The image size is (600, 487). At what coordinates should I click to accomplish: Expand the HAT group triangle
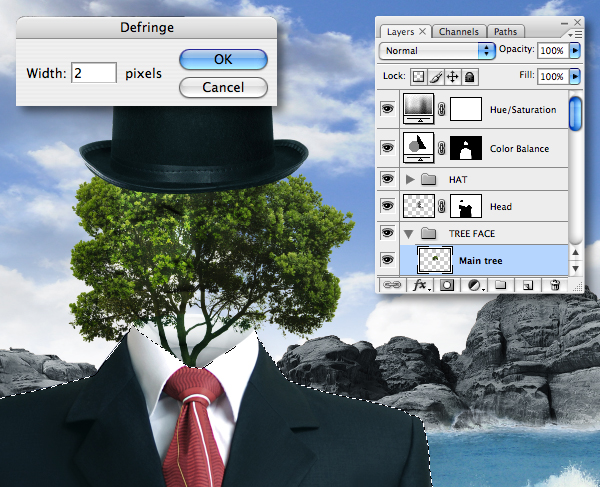tap(410, 179)
